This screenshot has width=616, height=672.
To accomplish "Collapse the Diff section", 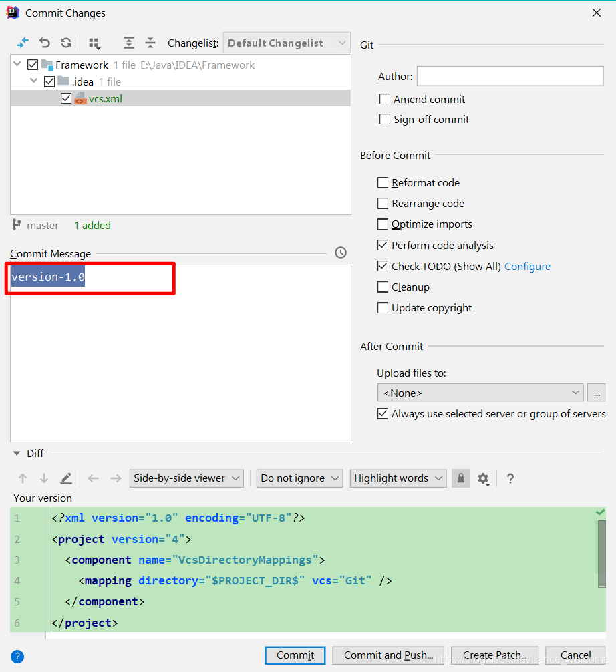I will coord(17,453).
